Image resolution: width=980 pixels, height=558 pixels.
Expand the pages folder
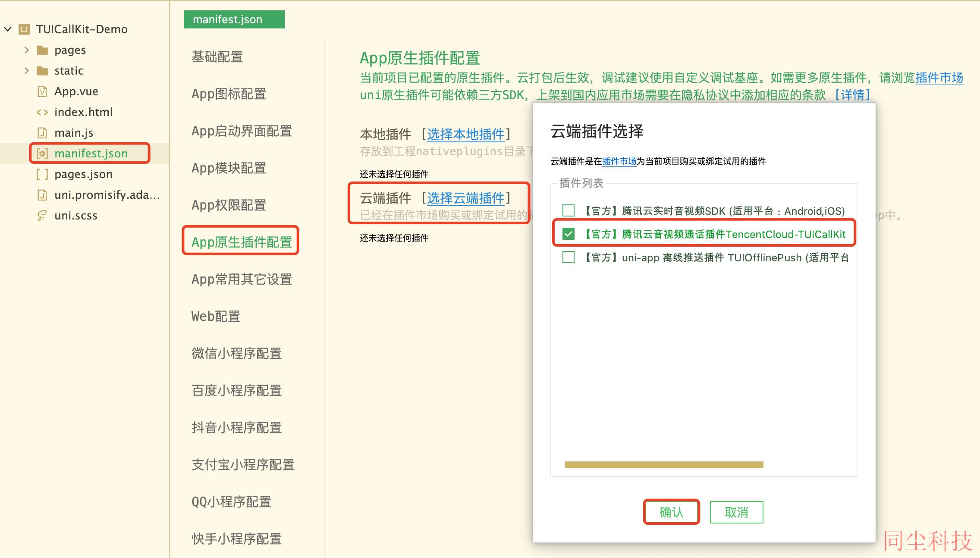[27, 50]
